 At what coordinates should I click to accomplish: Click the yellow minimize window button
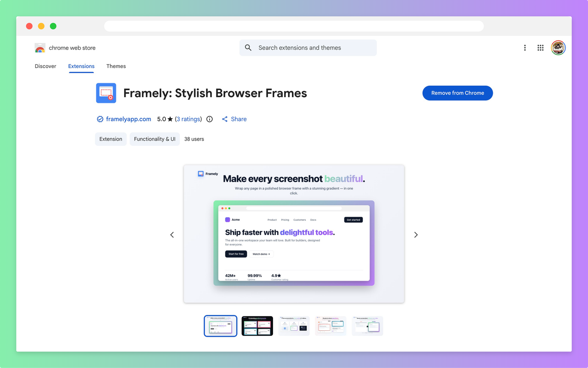click(x=41, y=26)
